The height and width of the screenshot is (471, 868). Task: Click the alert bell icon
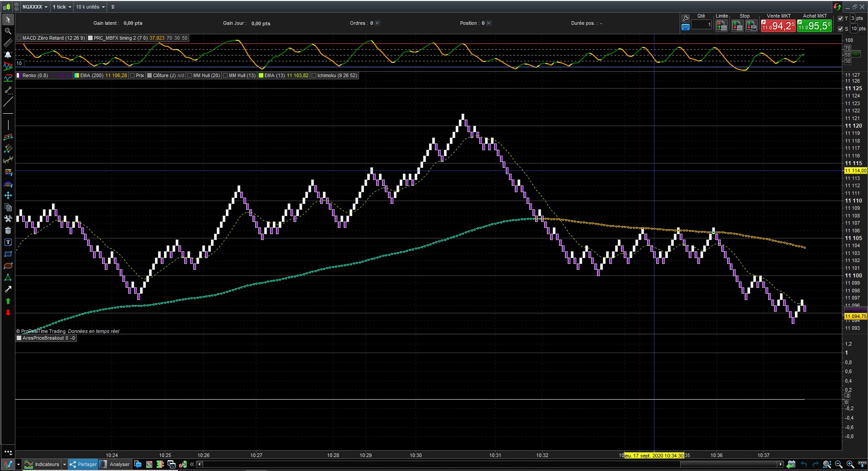(x=8, y=55)
